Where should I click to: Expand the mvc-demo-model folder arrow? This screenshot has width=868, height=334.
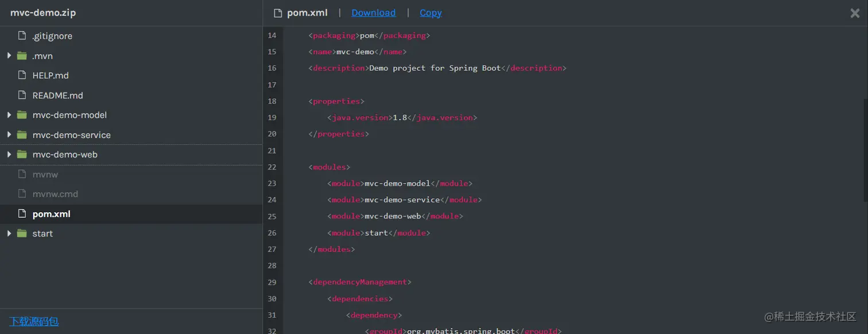(x=9, y=115)
